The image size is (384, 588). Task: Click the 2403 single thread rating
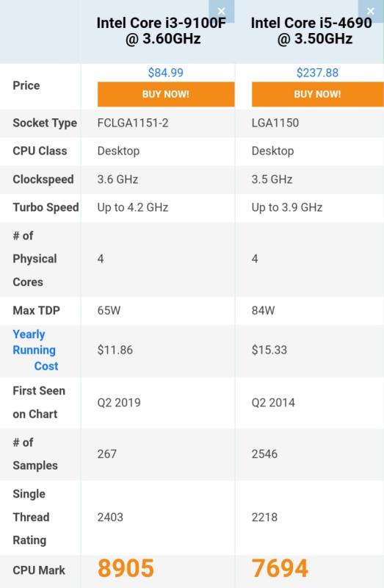(110, 517)
